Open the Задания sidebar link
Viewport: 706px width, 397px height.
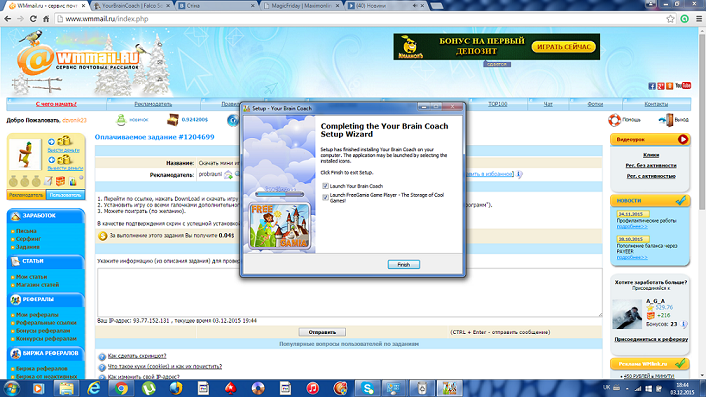(x=28, y=247)
